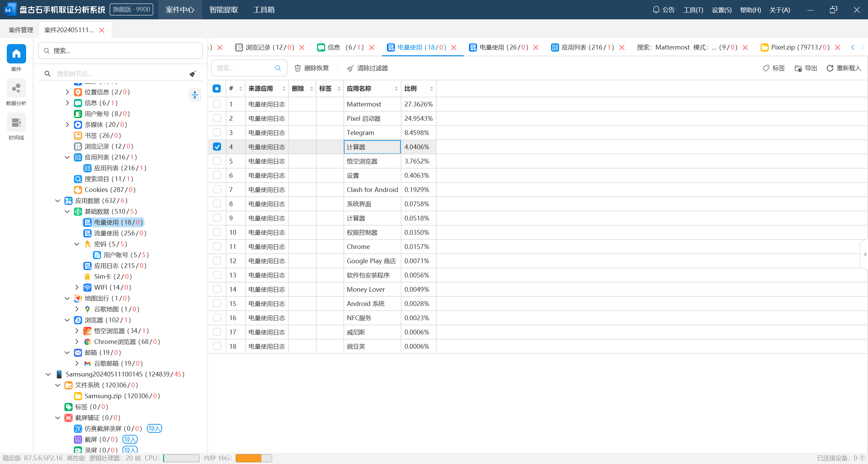Expand the WIFI tree node

click(77, 287)
